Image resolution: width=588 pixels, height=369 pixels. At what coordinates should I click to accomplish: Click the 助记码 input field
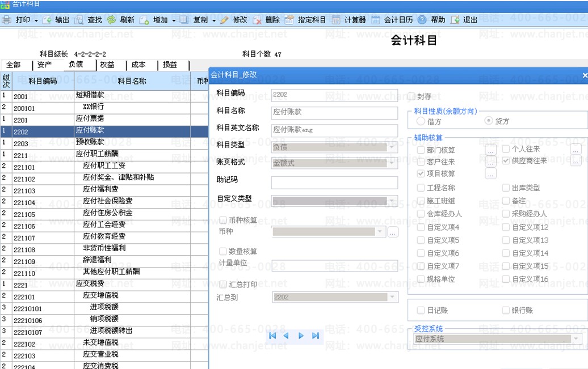[334, 183]
